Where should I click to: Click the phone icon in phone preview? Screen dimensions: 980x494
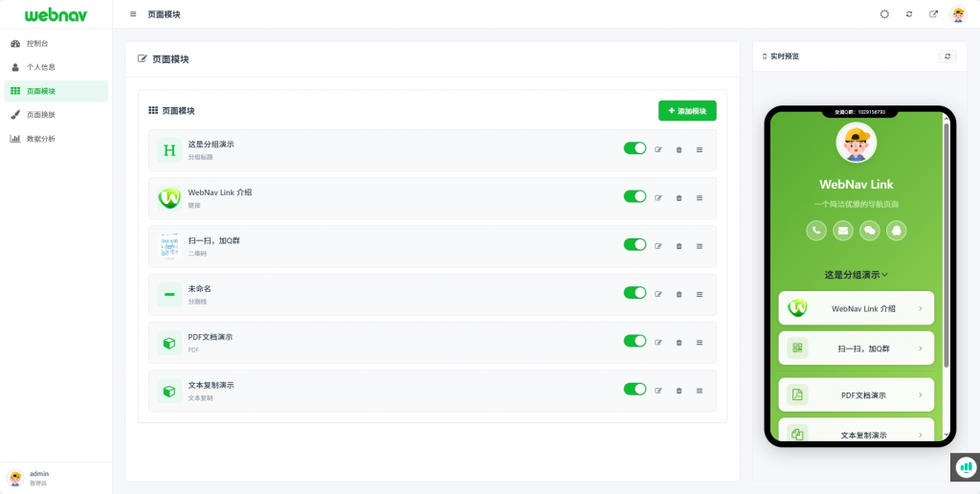[x=816, y=230]
